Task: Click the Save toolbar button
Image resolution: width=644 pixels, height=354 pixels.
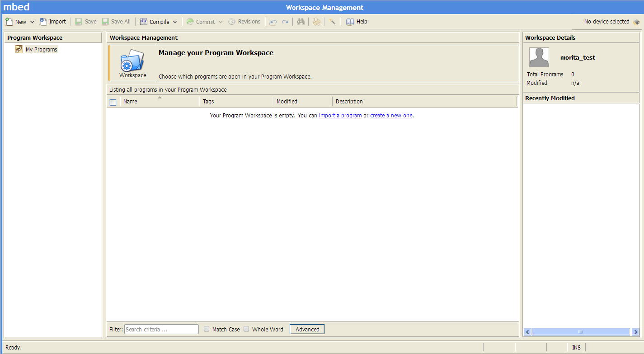Action: [86, 22]
